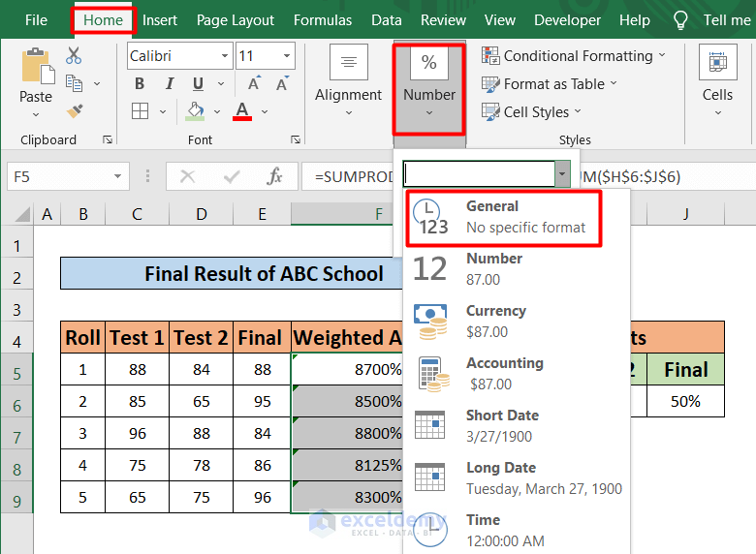
Task: Open Clipboard dialog launcher
Action: tap(108, 139)
